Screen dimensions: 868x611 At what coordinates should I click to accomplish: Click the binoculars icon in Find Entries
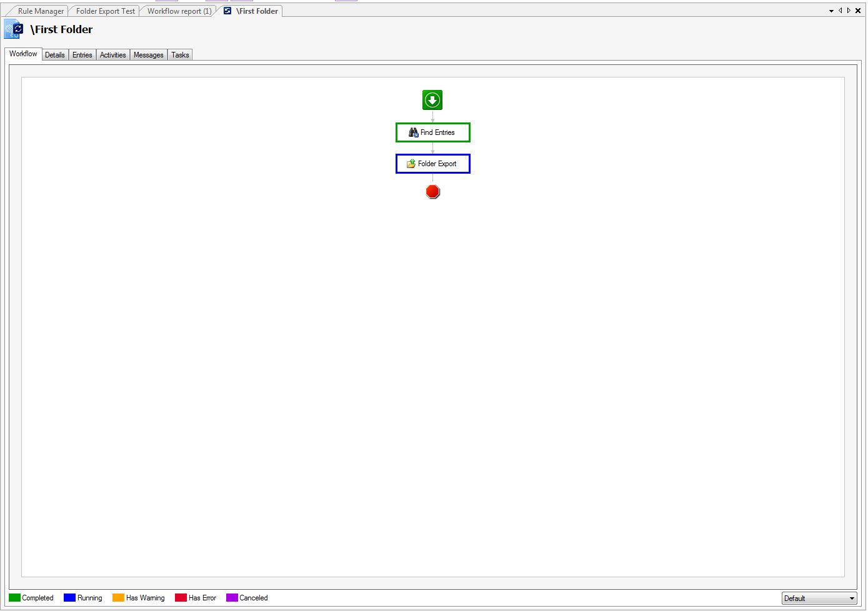(x=414, y=132)
